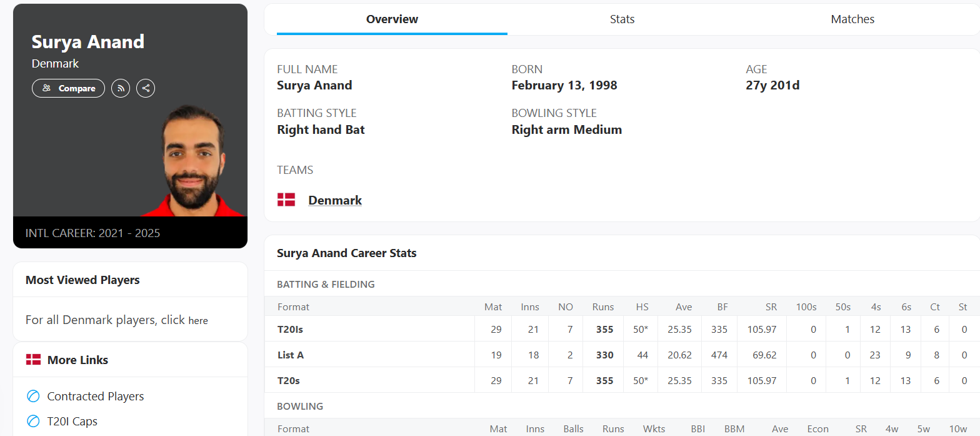Click the "Econ" column header in bowling table
Viewport: 980px width, 436px height.
[817, 428]
